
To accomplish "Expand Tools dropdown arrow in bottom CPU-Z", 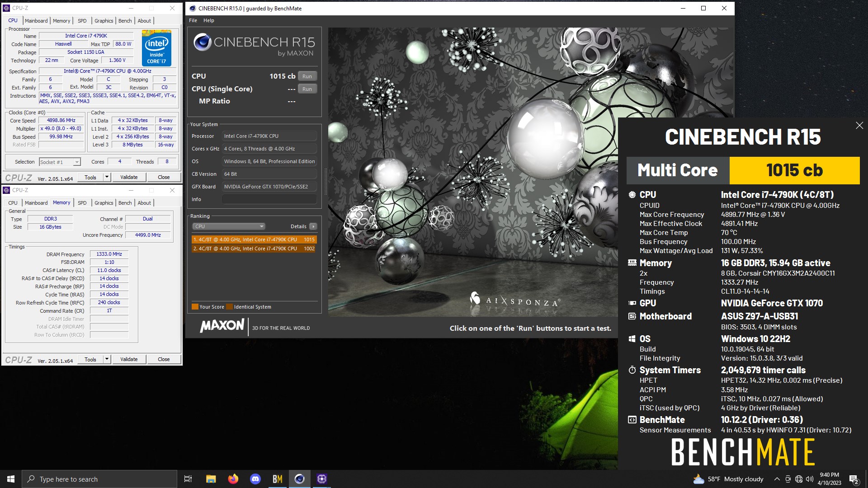I will (x=107, y=359).
